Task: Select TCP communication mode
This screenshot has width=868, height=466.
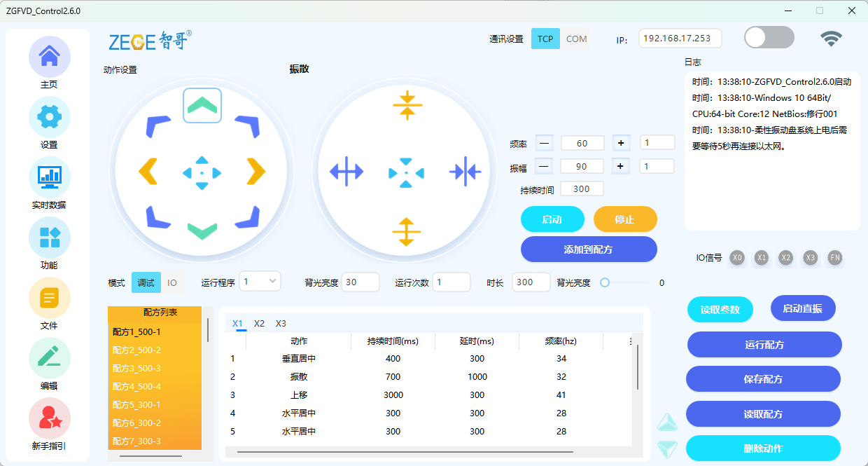Action: click(x=545, y=39)
